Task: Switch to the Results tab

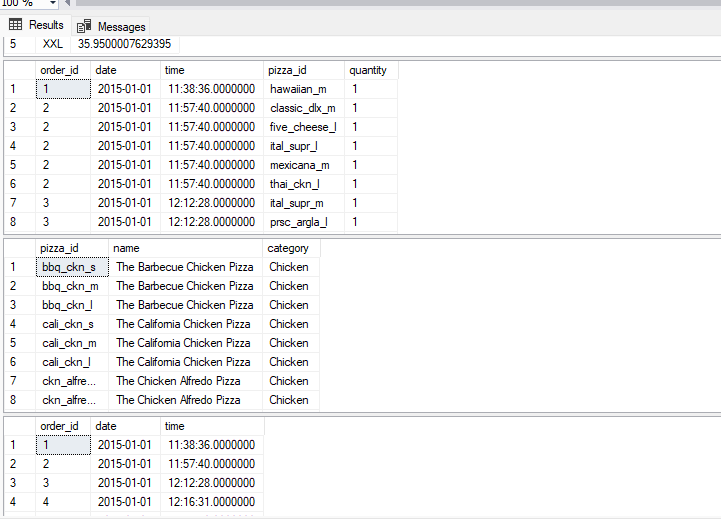Action: click(36, 25)
